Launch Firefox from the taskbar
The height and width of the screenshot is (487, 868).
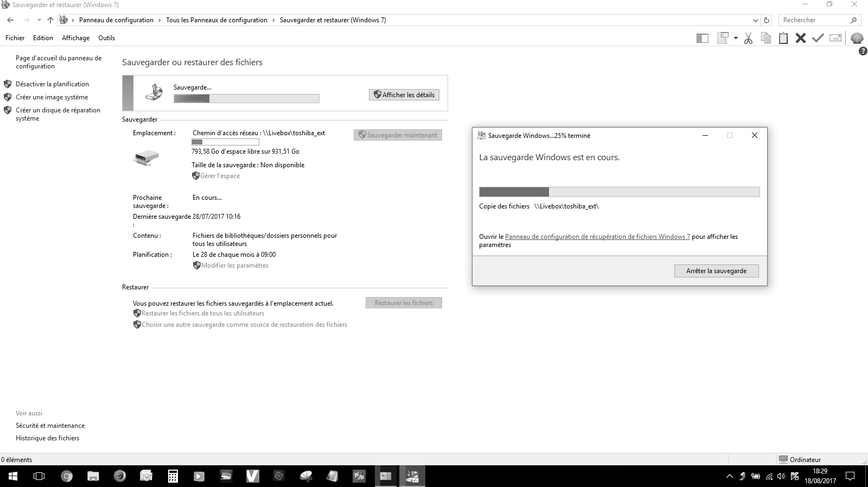tap(119, 476)
